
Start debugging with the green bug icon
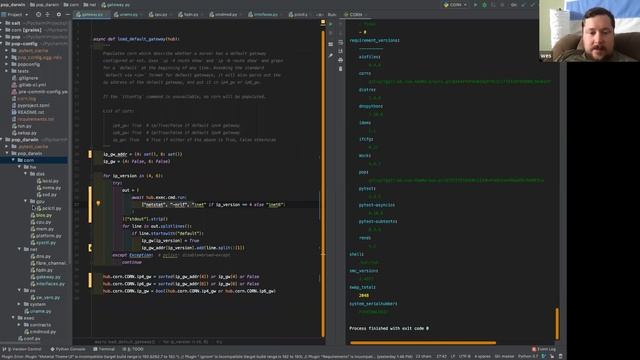[484, 5]
